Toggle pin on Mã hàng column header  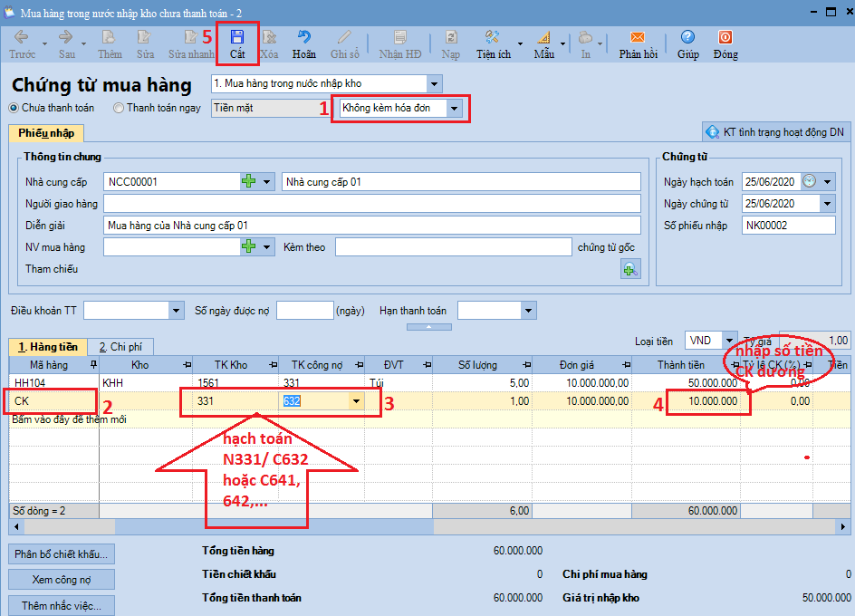tap(93, 364)
